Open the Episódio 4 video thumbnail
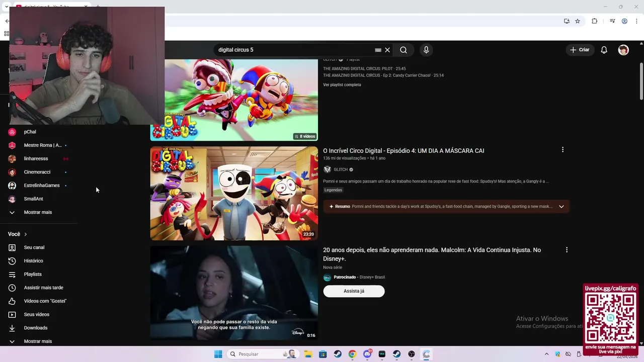 coord(234,194)
